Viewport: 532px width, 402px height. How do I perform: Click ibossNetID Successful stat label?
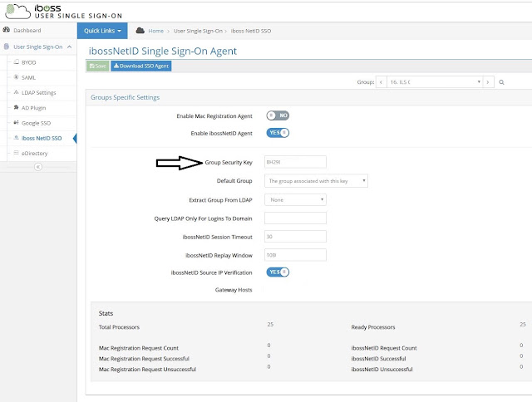coord(378,359)
